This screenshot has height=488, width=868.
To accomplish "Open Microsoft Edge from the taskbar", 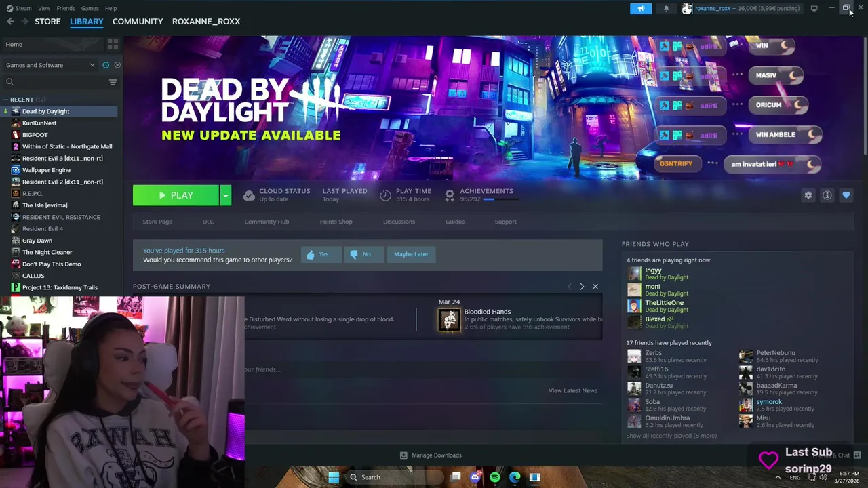I will pos(515,477).
